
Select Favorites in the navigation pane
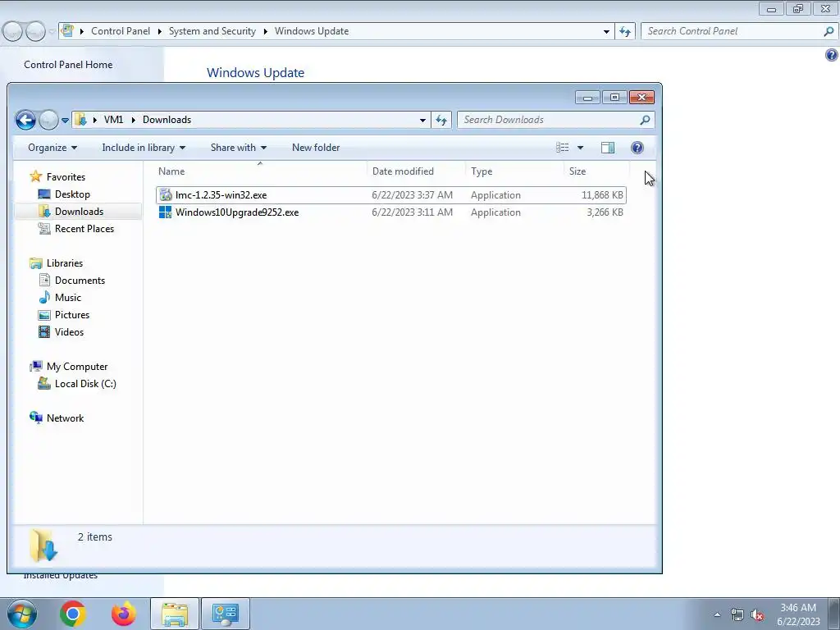point(66,177)
